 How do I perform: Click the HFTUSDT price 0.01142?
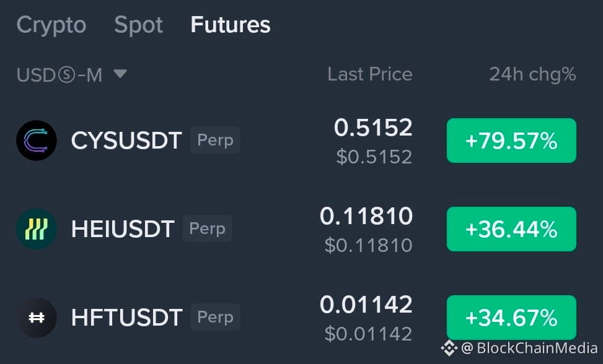366,305
